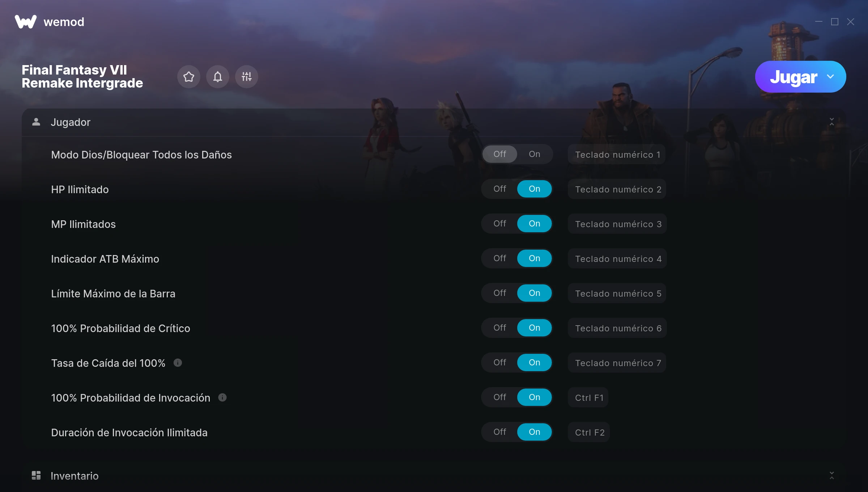Collapse the Jugador section
This screenshot has height=492, width=868.
(832, 122)
